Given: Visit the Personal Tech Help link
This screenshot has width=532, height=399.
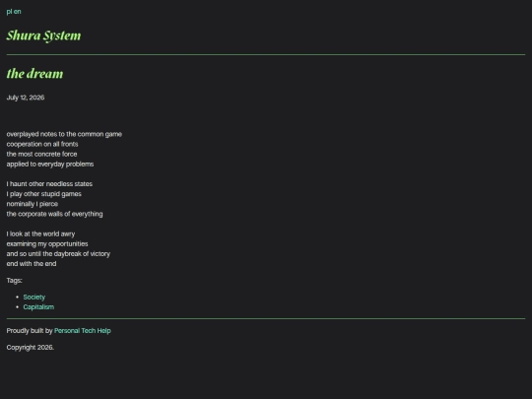Looking at the screenshot, I should (83, 331).
